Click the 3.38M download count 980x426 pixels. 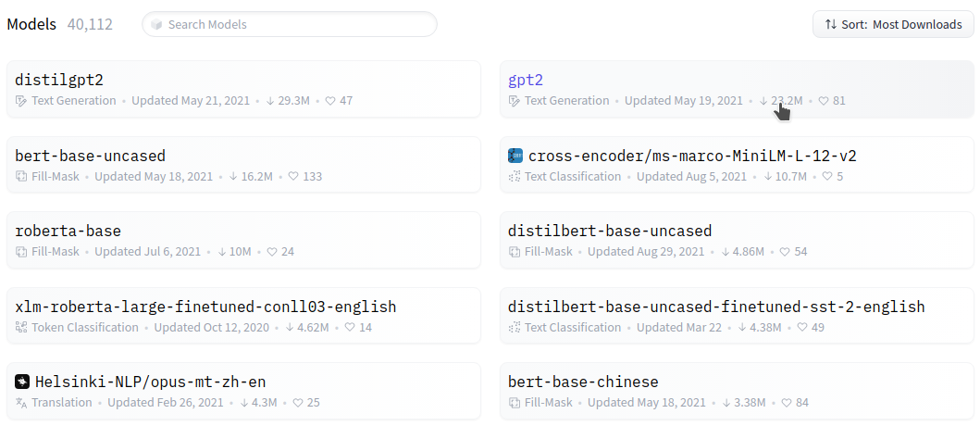[750, 402]
